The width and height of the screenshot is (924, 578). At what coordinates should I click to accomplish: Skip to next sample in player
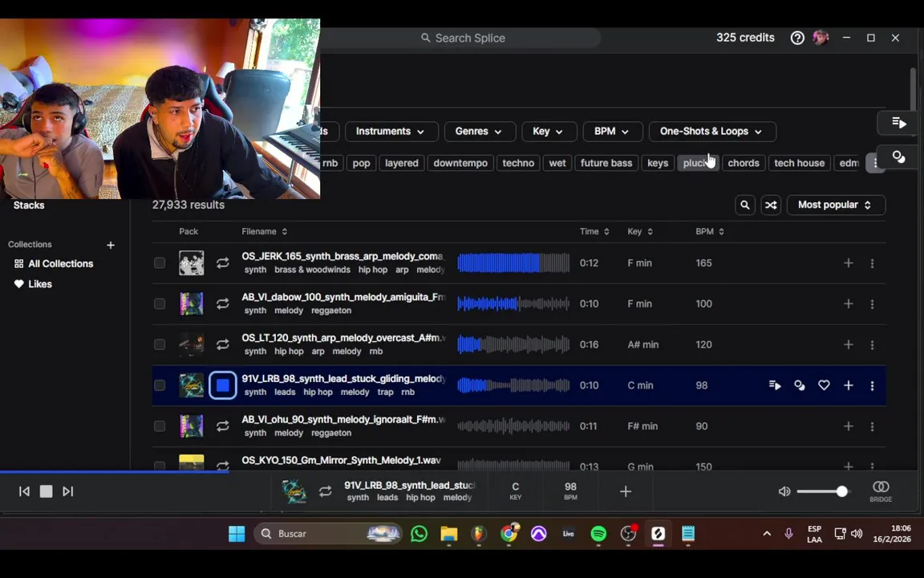[67, 491]
